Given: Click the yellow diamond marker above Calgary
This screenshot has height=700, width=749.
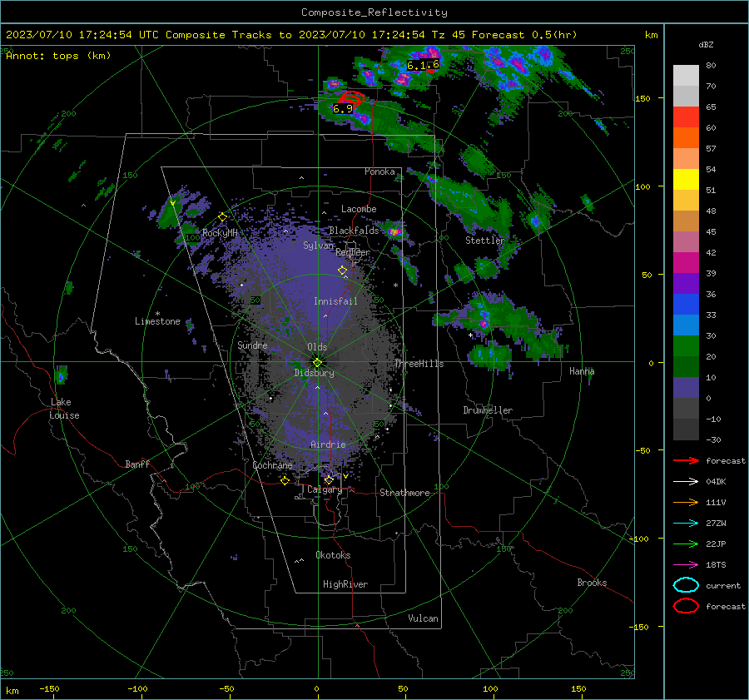Looking at the screenshot, I should coord(329,479).
